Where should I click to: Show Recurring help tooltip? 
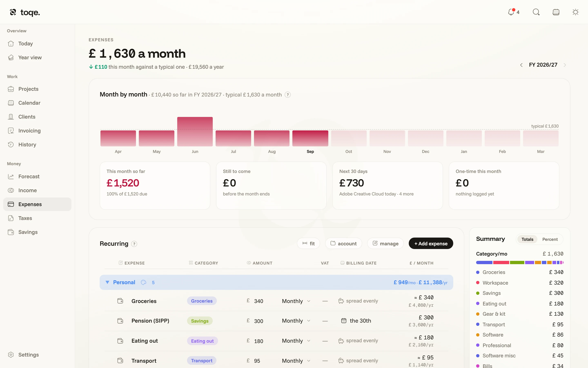pyautogui.click(x=134, y=244)
